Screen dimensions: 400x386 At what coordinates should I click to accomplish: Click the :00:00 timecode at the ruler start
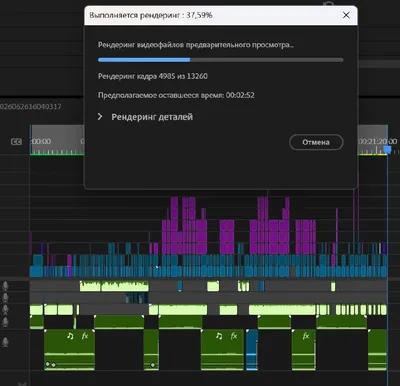pyautogui.click(x=41, y=141)
